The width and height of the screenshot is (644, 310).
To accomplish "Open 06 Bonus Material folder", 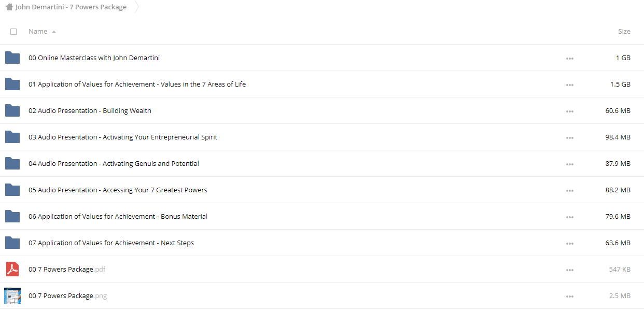I will click(118, 216).
